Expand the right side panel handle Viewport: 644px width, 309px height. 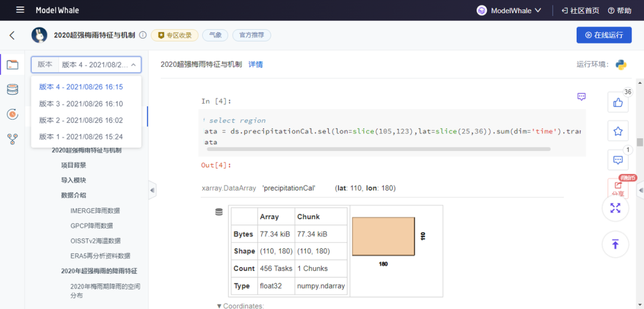tap(640, 190)
